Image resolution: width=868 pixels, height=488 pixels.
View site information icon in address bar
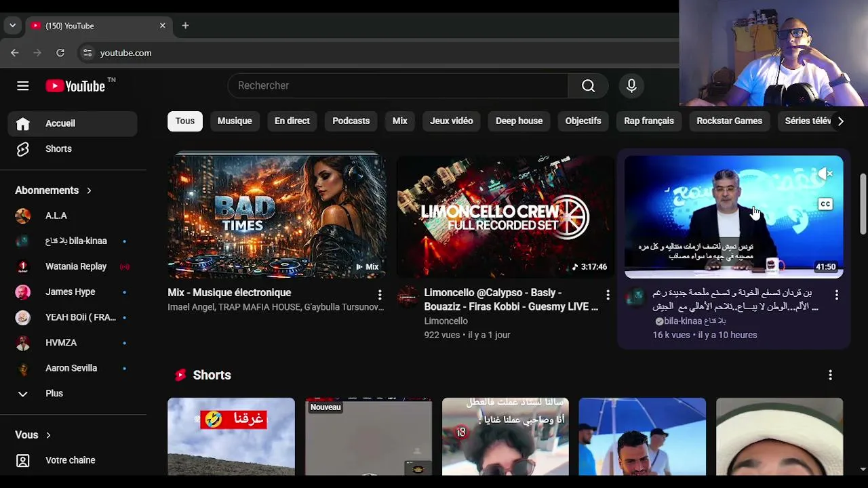[87, 53]
